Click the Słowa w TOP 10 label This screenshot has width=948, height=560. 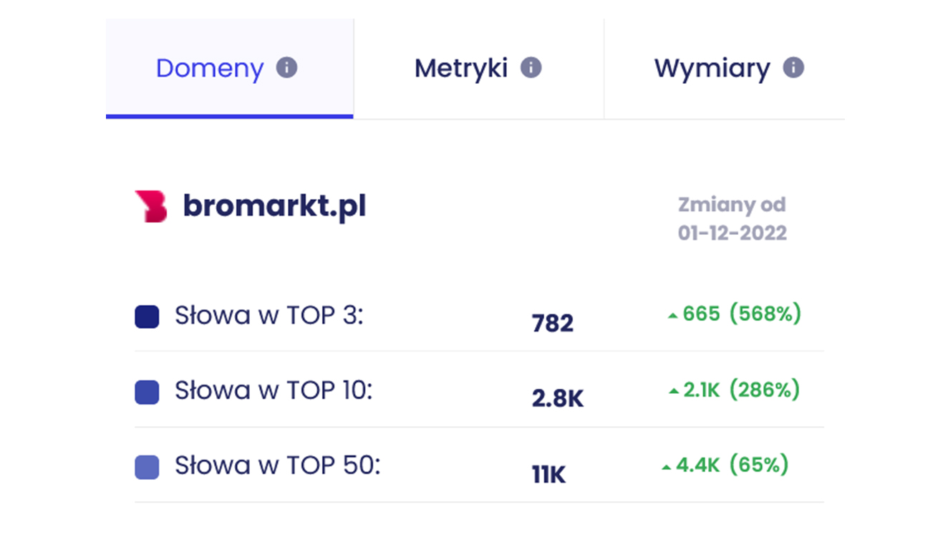274,391
